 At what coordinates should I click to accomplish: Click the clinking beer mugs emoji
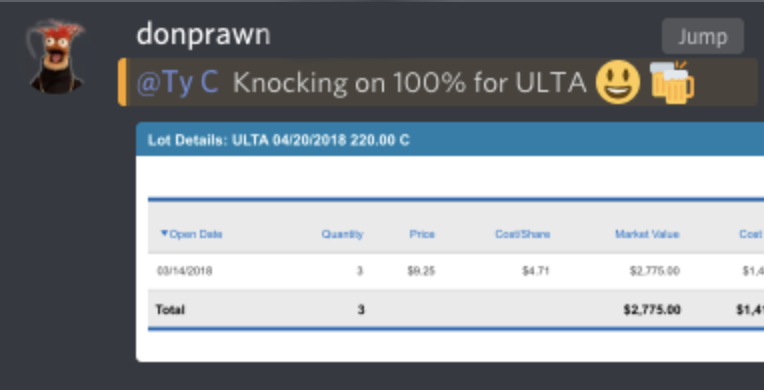tap(672, 82)
